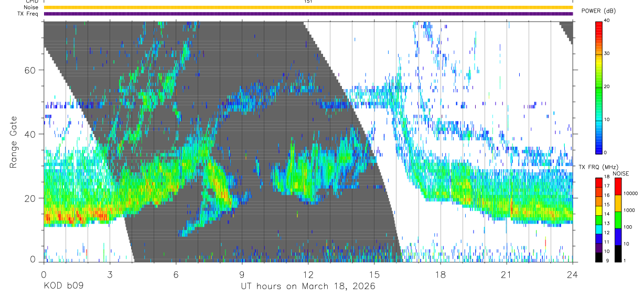
Task: Click the yellow Noise bar above plot
Action: (x=308, y=7)
